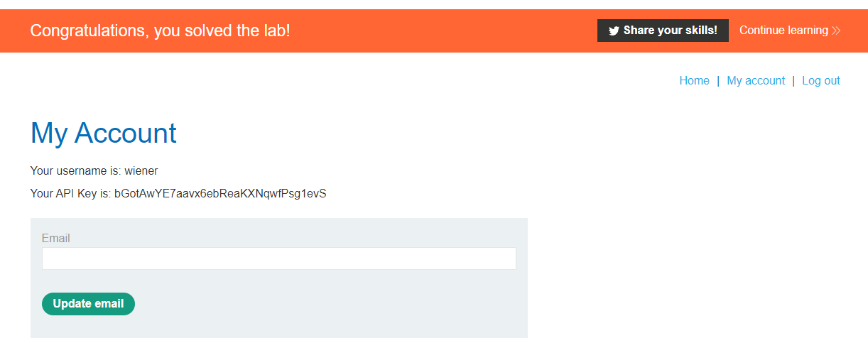Screen dimensions: 868x348
Task: Focus the Email input field
Action: 279,259
